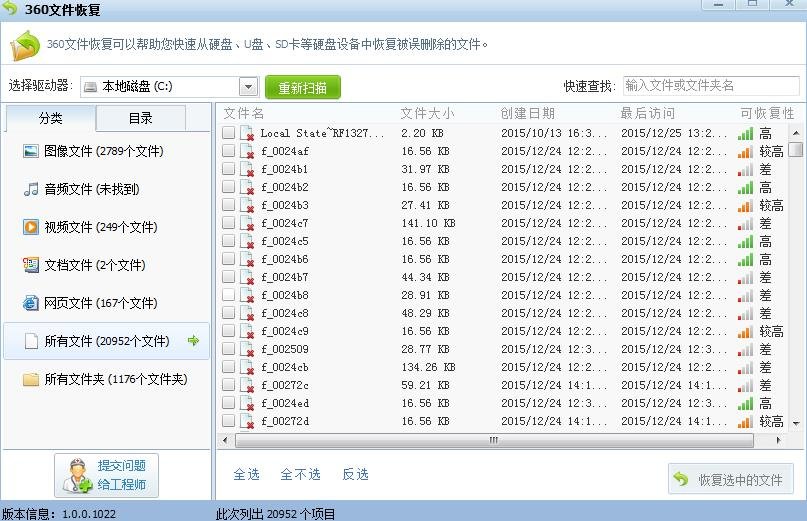Check the box for file f_0024b3

tap(229, 205)
